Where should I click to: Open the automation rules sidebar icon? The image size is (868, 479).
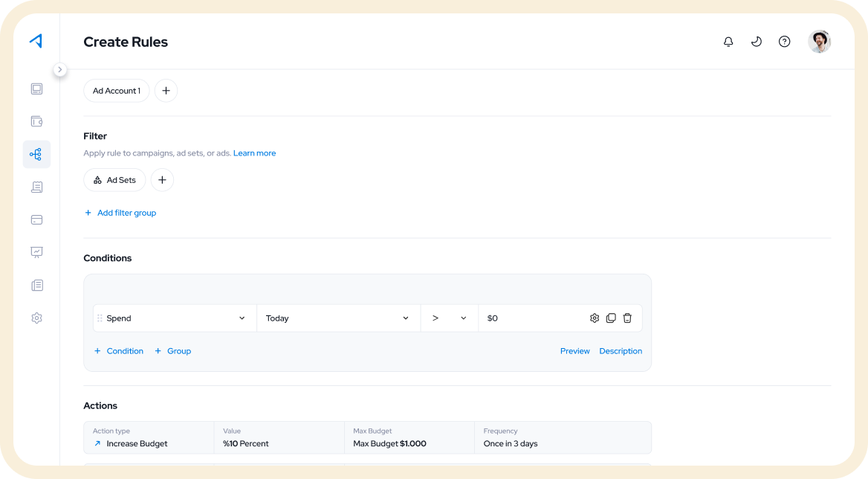[x=36, y=155]
